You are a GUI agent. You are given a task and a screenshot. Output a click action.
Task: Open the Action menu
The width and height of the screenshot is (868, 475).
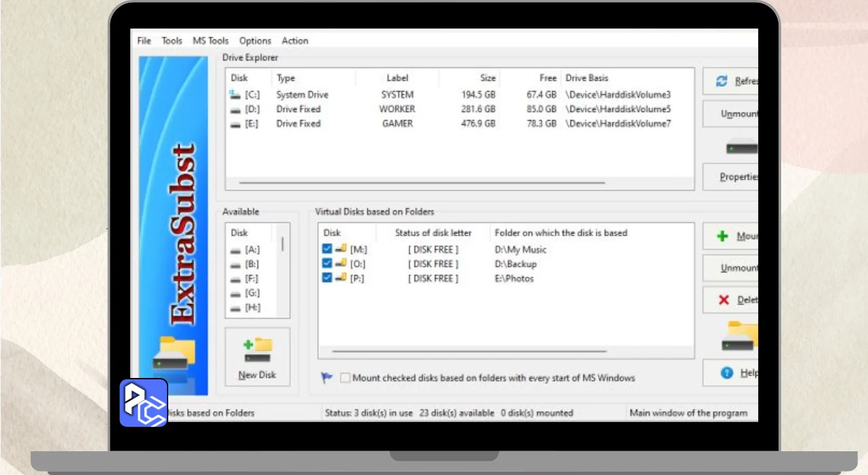point(295,41)
